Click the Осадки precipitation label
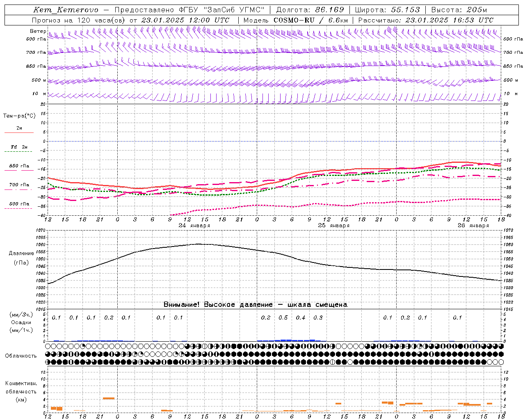Viewport: 525px width, 420px height. [x=21, y=322]
